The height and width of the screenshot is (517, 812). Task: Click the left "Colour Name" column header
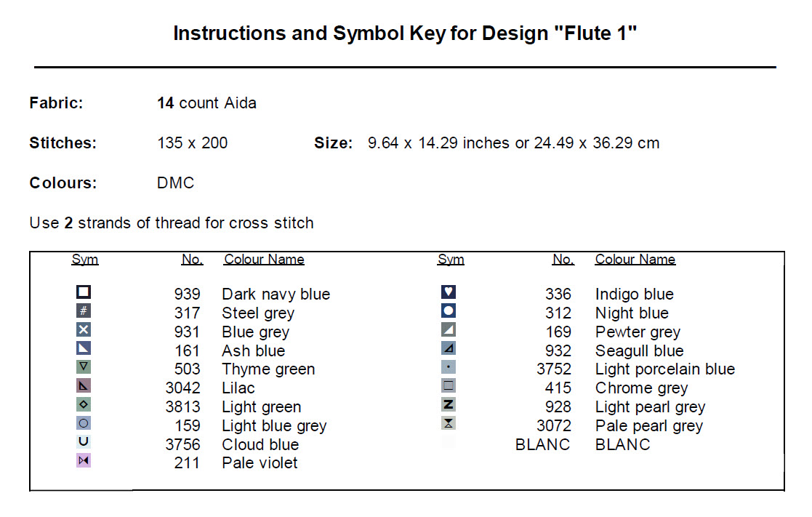[x=264, y=260]
